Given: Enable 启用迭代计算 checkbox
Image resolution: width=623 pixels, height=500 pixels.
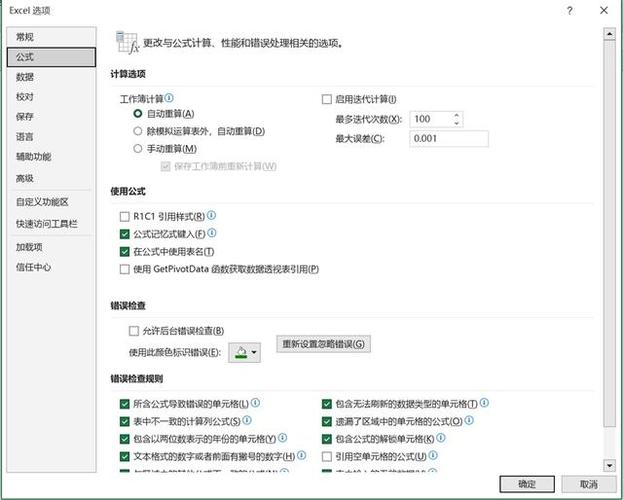Looking at the screenshot, I should point(327,99).
